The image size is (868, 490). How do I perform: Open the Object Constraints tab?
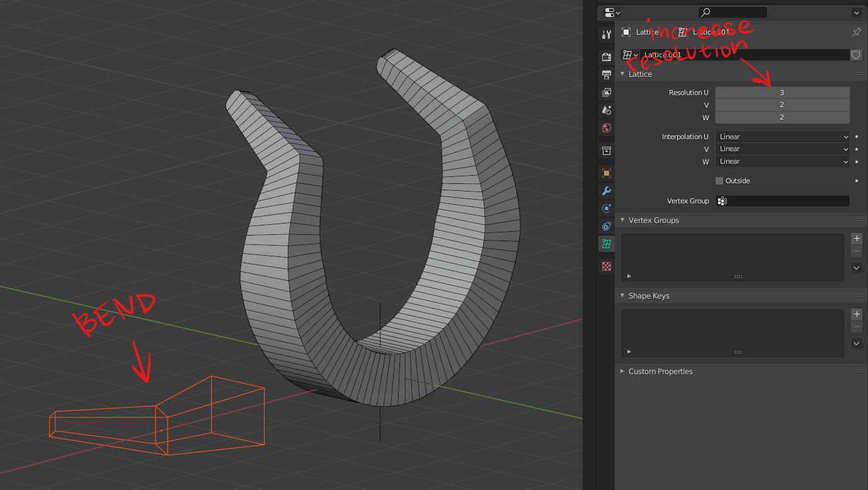pyautogui.click(x=607, y=226)
